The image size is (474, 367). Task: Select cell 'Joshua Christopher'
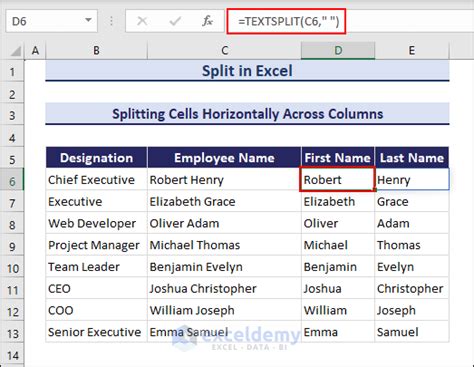click(224, 288)
